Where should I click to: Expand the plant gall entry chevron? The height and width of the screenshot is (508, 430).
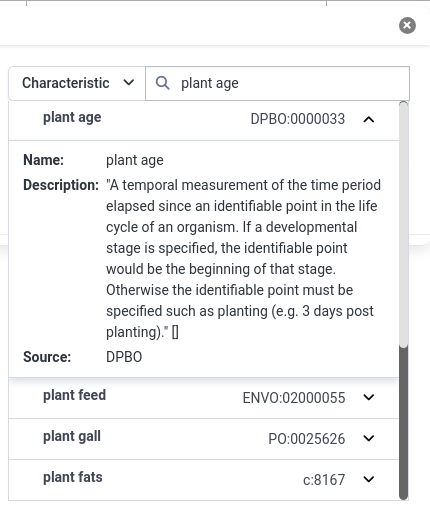click(369, 438)
